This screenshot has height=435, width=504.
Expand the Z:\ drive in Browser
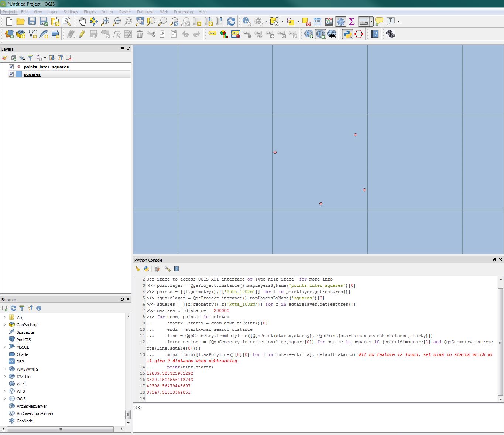pyautogui.click(x=4, y=317)
